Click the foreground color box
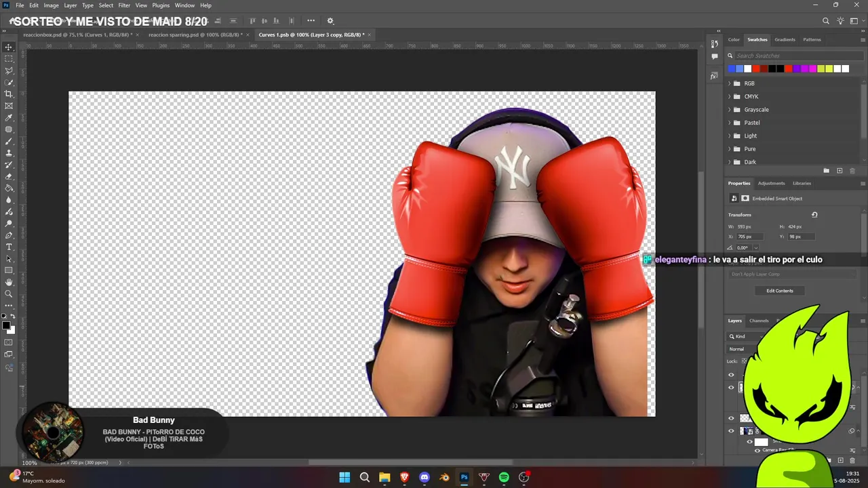The image size is (868, 488). tap(6, 326)
